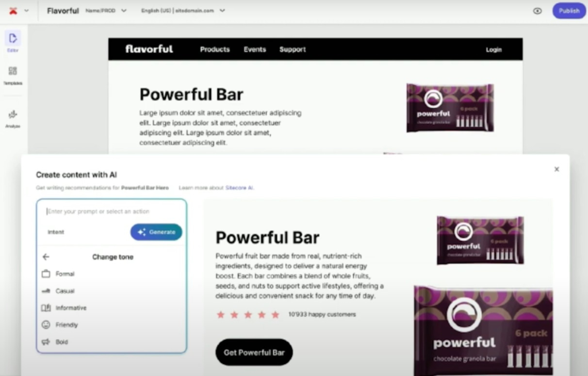Click the red Sitecore logo icon
The height and width of the screenshot is (376, 588).
13,11
